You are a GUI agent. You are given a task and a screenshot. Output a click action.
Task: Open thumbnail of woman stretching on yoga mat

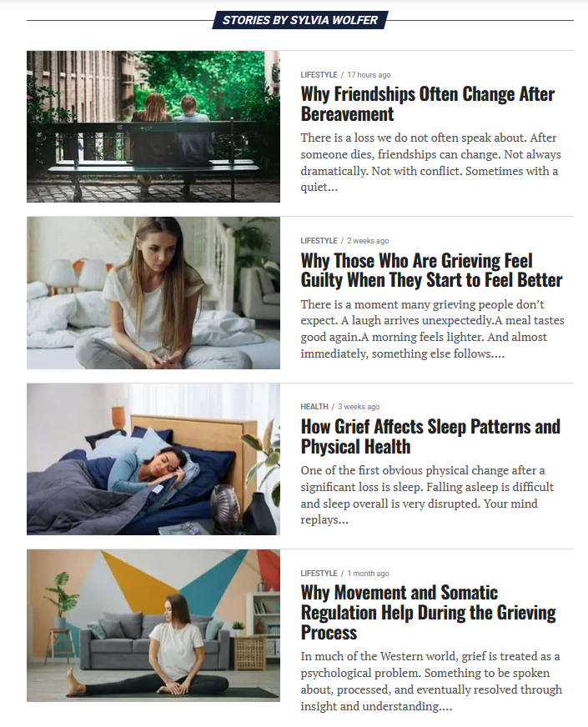click(x=153, y=625)
